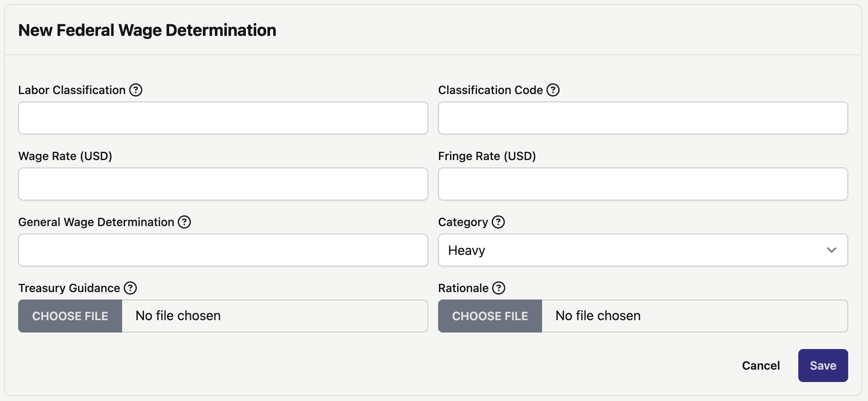Click the Fringe Rate (USD) input

pos(643,184)
